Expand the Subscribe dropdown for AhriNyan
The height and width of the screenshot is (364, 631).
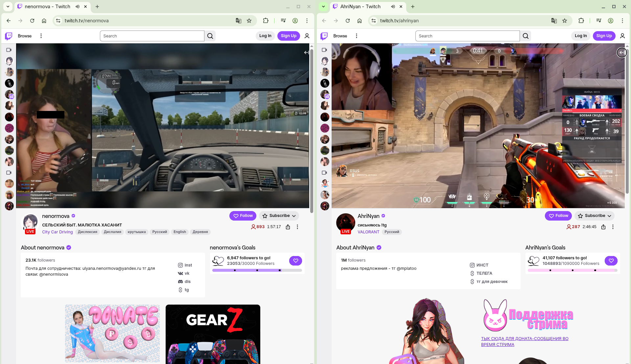[x=609, y=216]
